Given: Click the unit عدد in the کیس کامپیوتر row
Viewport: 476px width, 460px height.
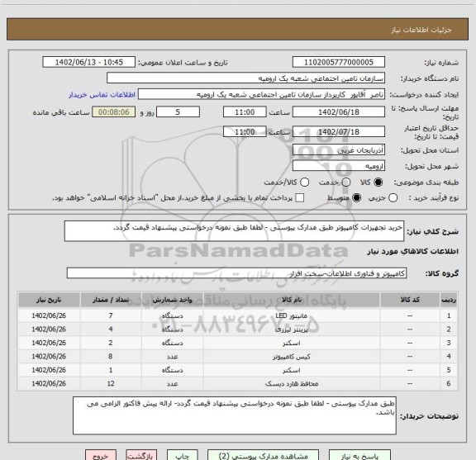Looking at the screenshot, I should point(172,357).
